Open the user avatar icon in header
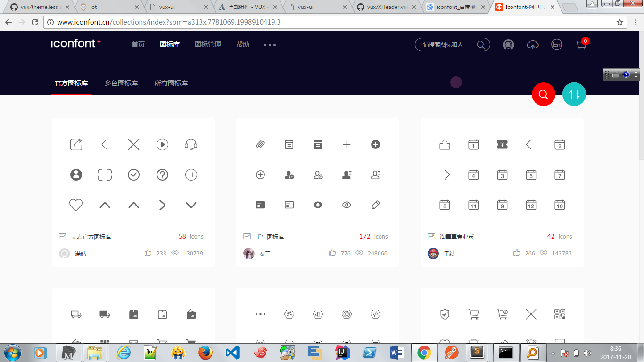The width and height of the screenshot is (644, 362). click(508, 44)
